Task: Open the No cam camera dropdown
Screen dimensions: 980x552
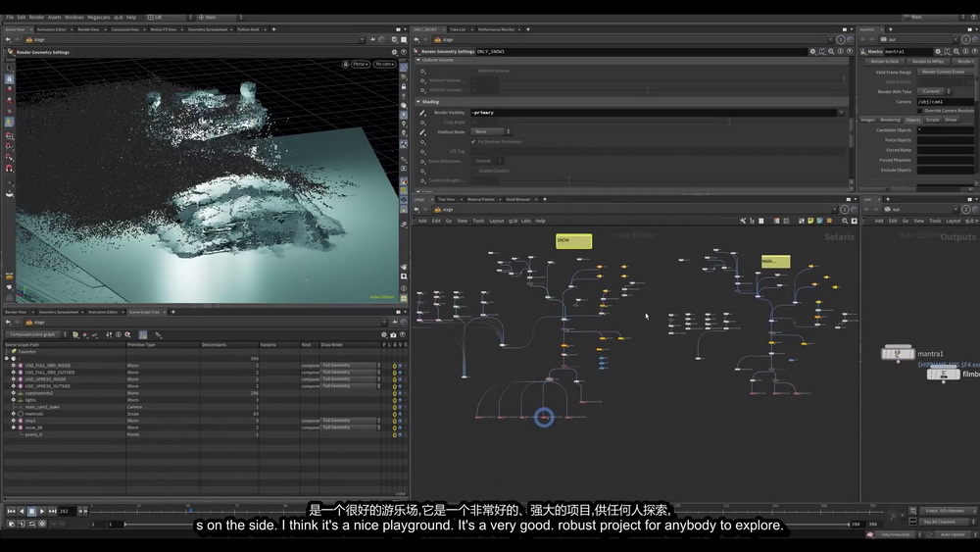Action: (384, 64)
